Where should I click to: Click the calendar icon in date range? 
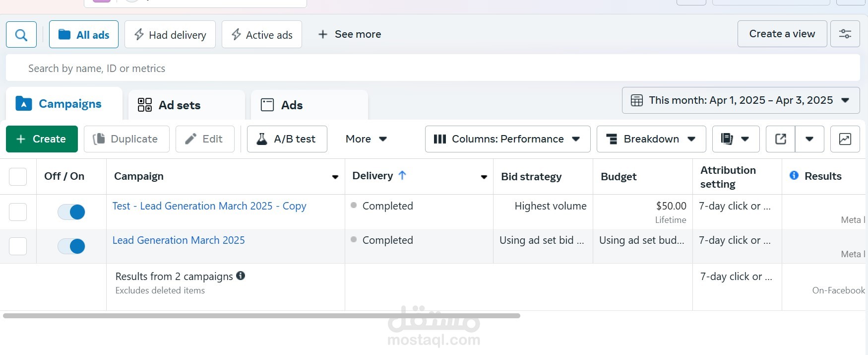pyautogui.click(x=637, y=100)
